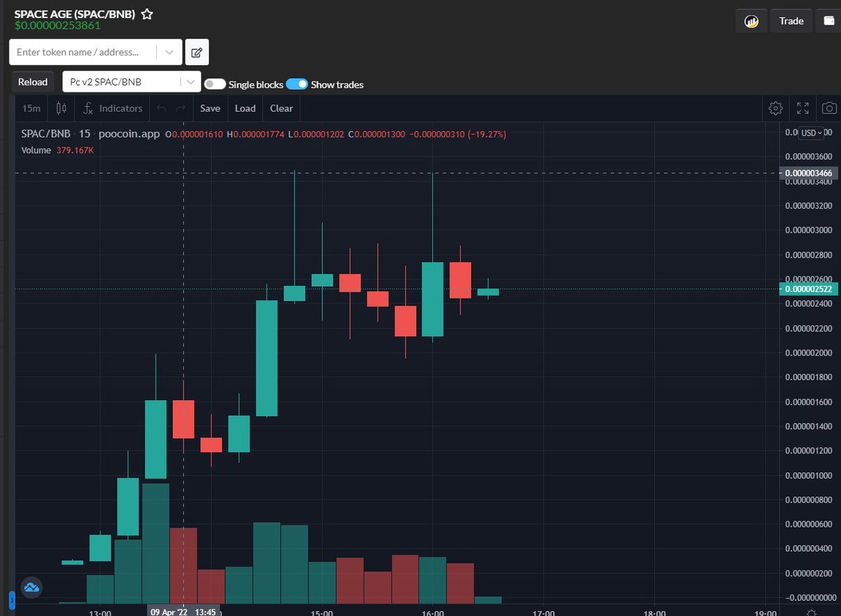Toggle Single blocks switch

[214, 84]
